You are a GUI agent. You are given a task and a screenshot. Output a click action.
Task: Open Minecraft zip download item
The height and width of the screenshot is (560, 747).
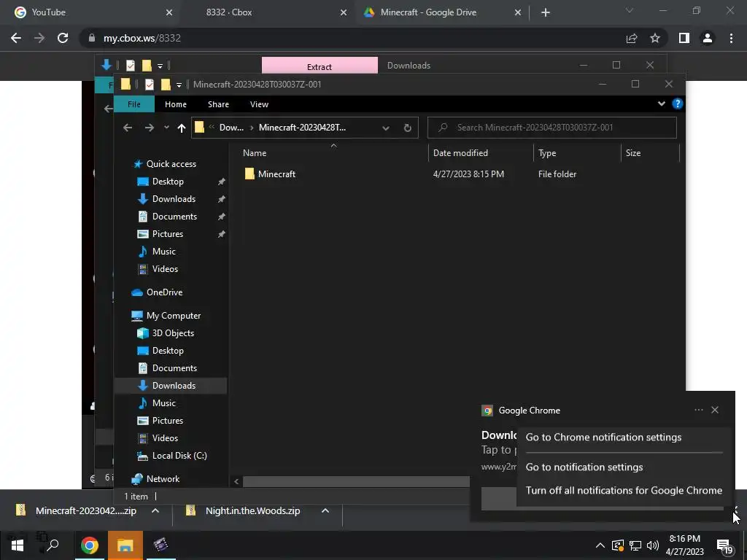(x=77, y=511)
